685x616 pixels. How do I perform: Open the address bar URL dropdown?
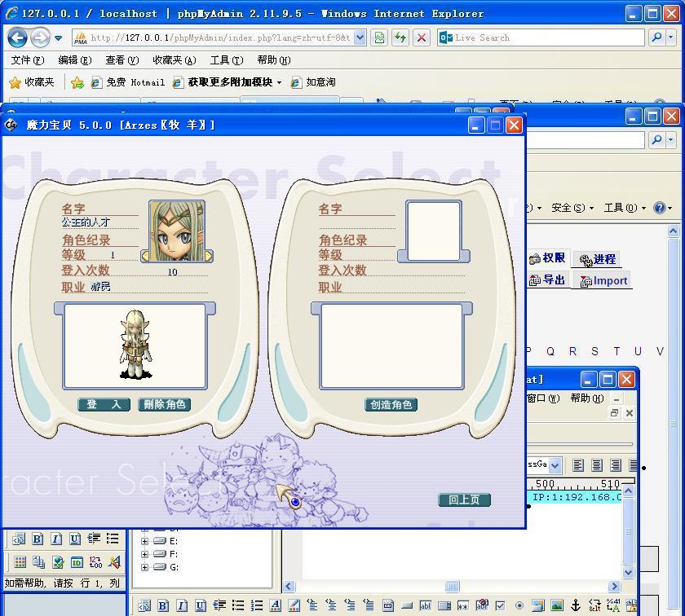[360, 37]
